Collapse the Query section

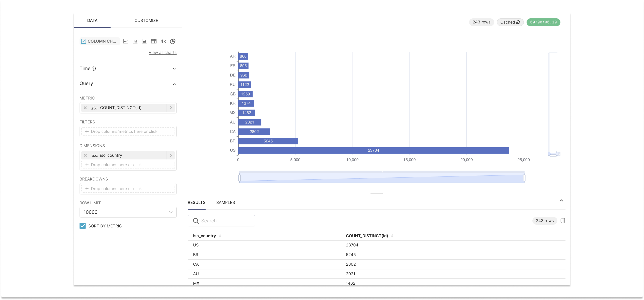pos(175,84)
